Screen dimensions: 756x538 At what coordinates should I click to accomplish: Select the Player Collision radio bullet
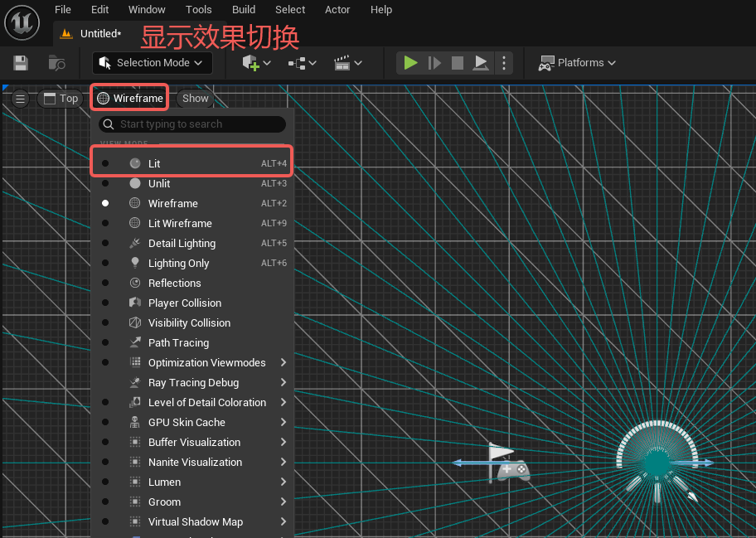click(x=105, y=303)
